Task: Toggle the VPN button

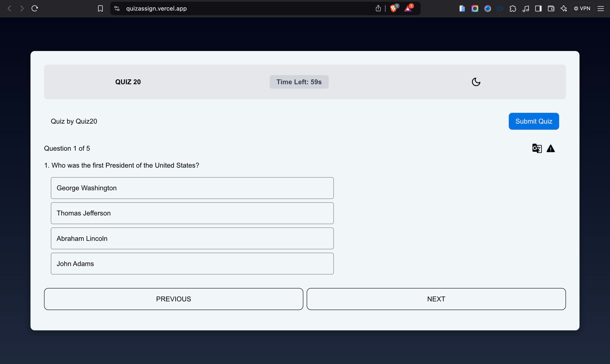Action: [x=582, y=9]
